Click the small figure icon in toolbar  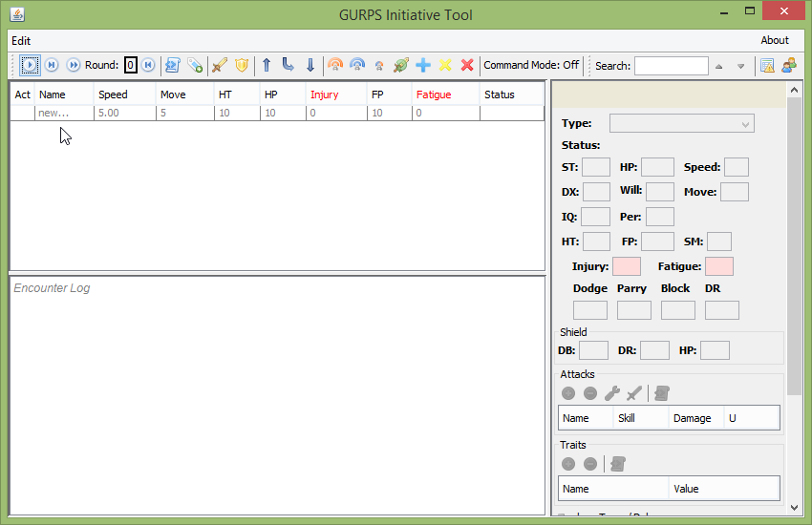click(379, 66)
